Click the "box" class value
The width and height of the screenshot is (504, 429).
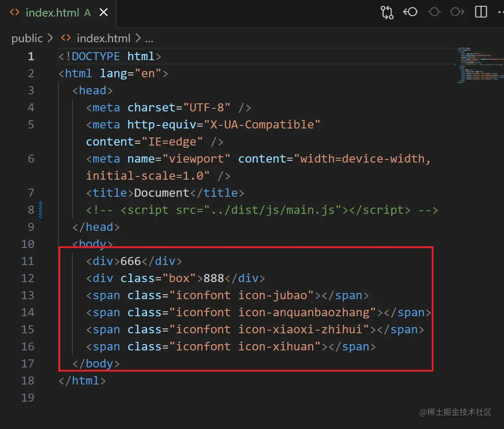point(179,278)
